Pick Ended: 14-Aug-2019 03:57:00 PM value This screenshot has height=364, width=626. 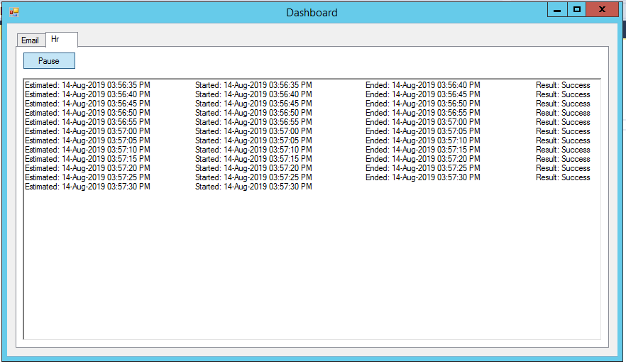(423, 122)
